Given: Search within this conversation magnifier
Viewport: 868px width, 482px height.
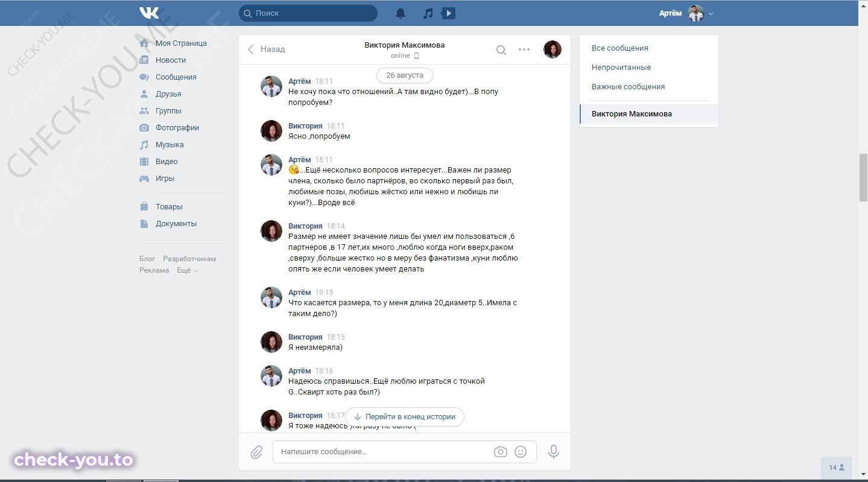Looking at the screenshot, I should [x=501, y=50].
